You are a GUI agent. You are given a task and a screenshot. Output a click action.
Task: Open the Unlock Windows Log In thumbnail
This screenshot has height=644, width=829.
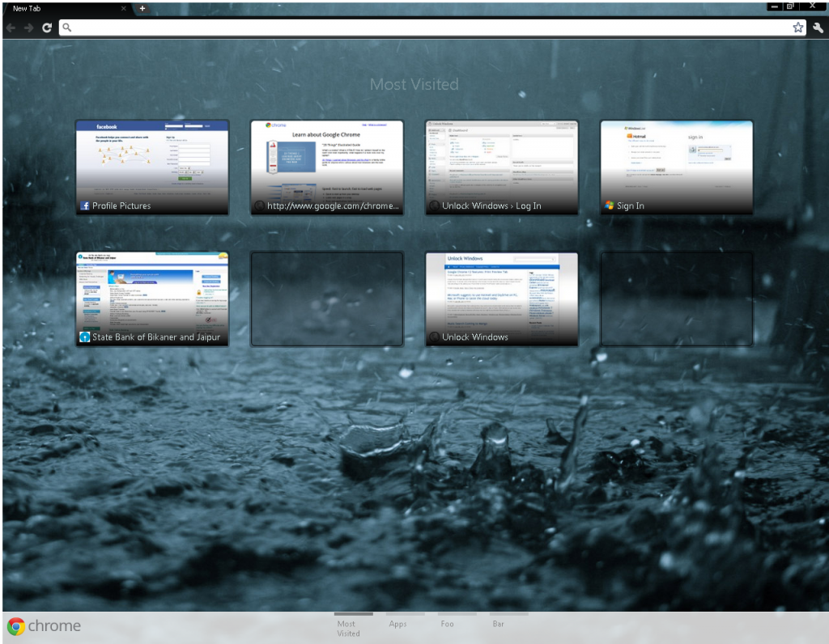click(502, 167)
